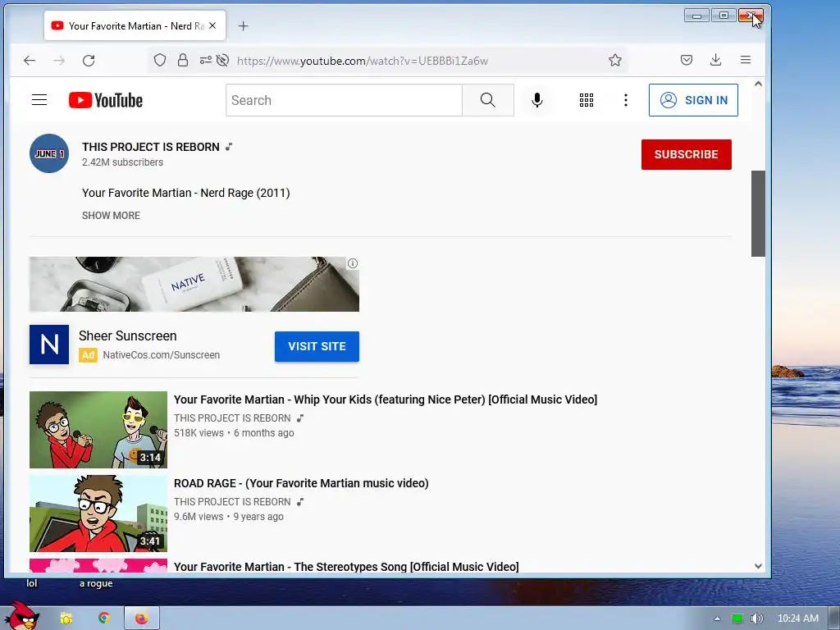This screenshot has height=630, width=840.
Task: Click the green network tray icon
Action: pyautogui.click(x=737, y=619)
